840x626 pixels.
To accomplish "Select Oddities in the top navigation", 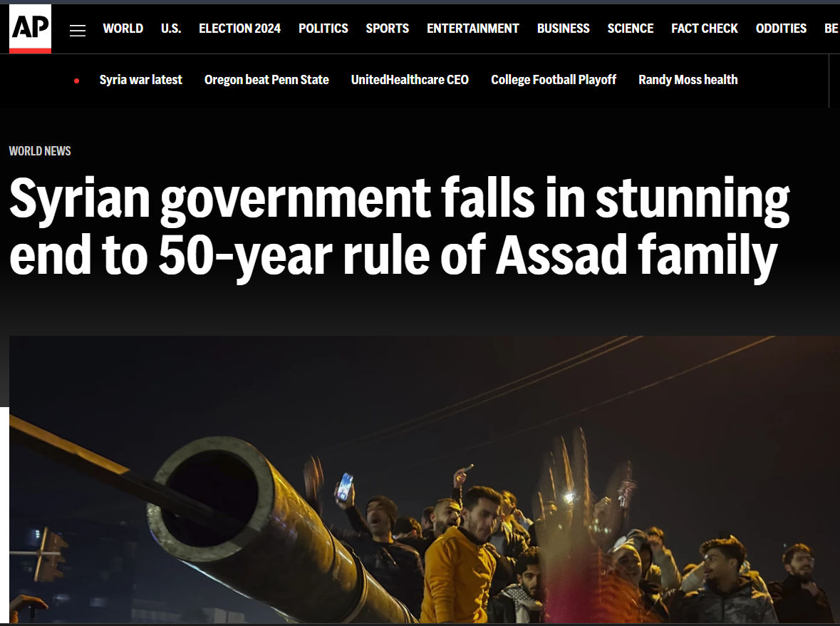I will click(781, 29).
